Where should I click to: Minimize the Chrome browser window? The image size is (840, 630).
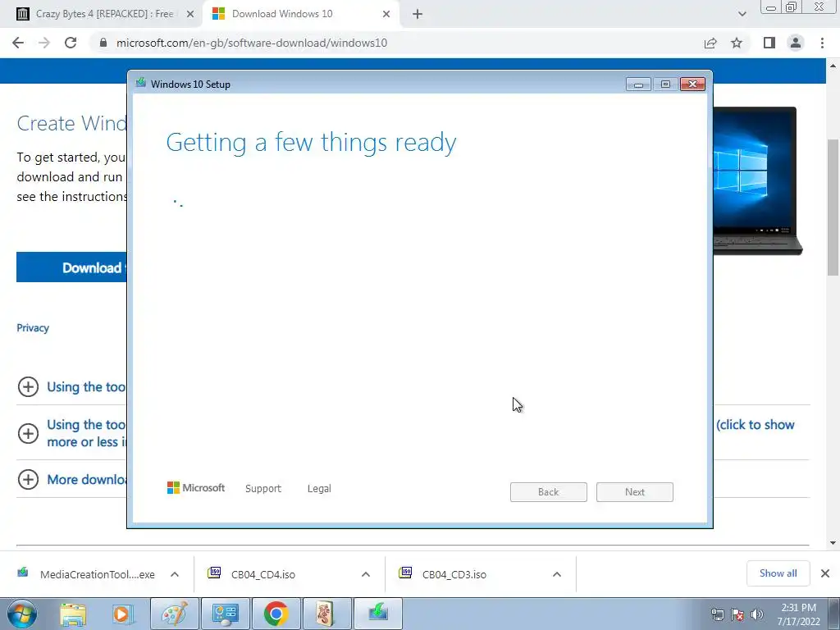tap(771, 7)
